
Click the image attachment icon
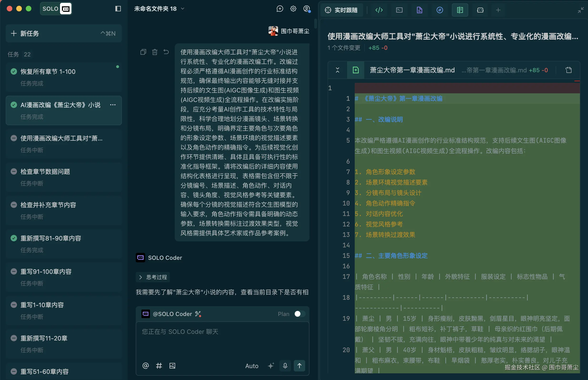pyautogui.click(x=172, y=366)
